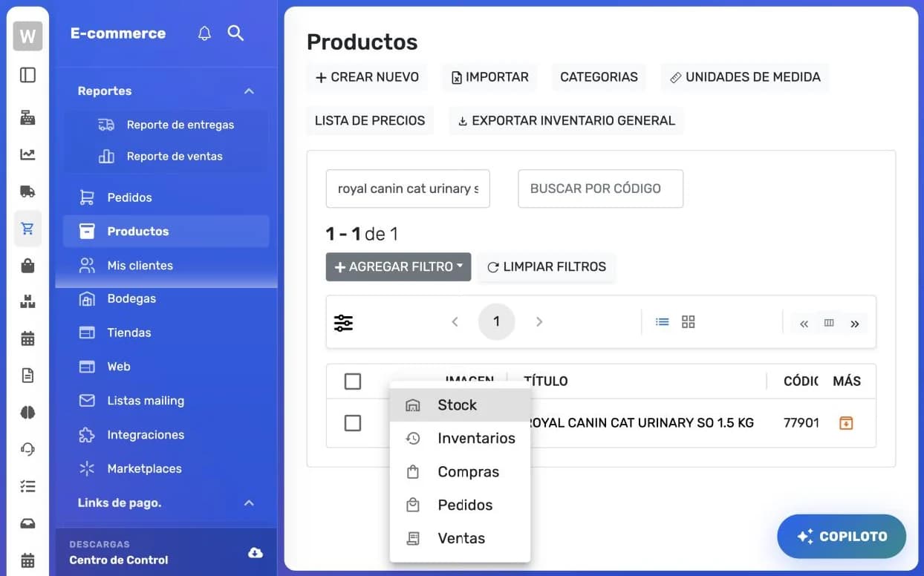Viewport: 924px width, 576px height.
Task: Click the notifications bell icon
Action: pos(204,33)
